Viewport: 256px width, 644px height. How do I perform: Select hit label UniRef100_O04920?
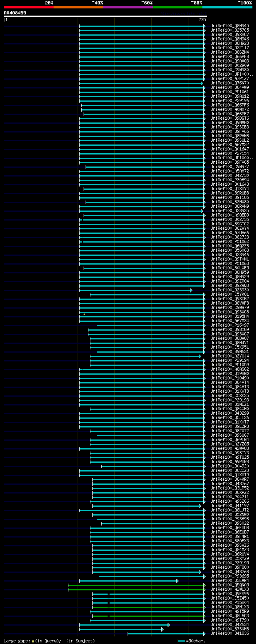point(230,466)
